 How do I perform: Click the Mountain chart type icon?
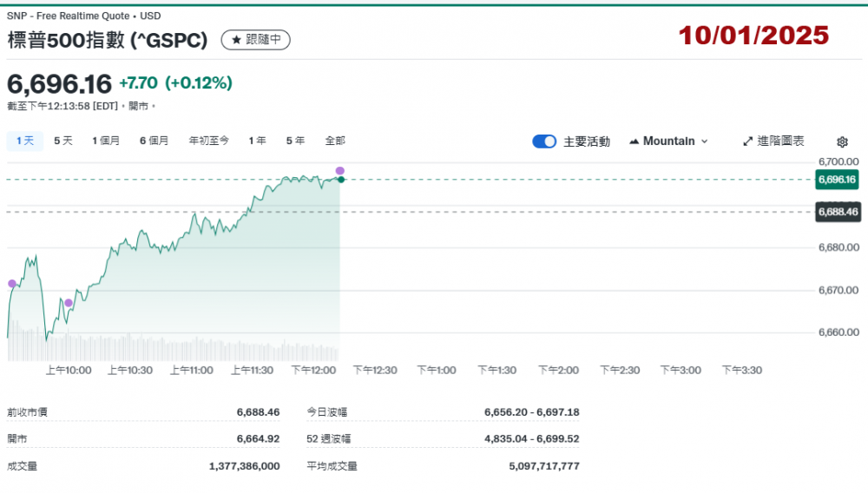click(x=634, y=141)
